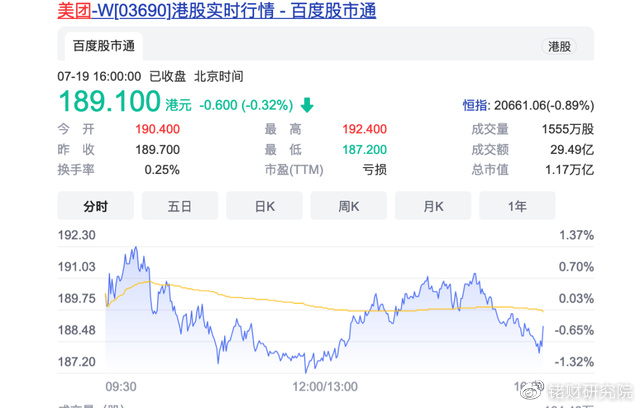The width and height of the screenshot is (640, 408).
Task: Click the 今开 field label
Action: [76, 129]
